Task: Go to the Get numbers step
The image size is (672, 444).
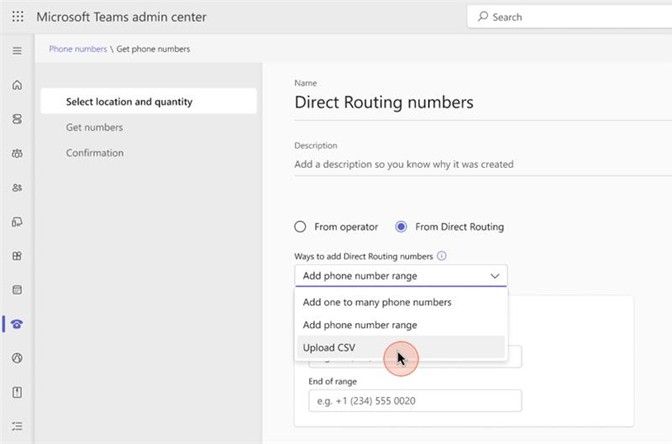Action: 95,127
